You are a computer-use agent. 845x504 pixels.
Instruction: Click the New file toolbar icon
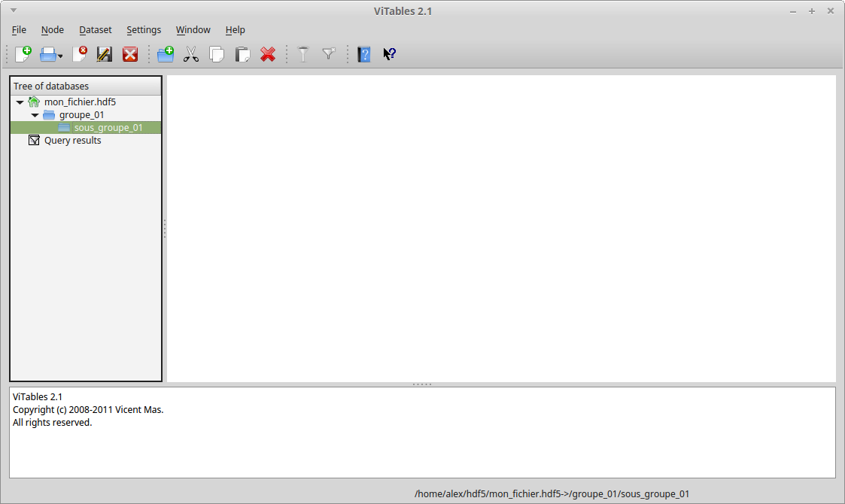coord(23,54)
